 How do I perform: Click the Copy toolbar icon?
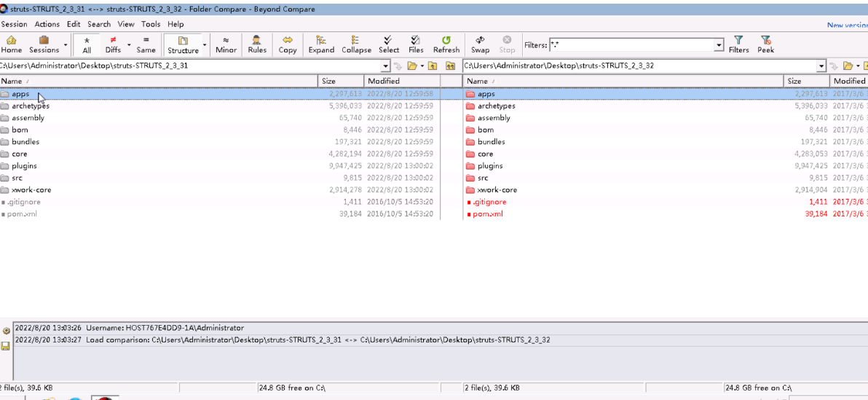coord(288,44)
